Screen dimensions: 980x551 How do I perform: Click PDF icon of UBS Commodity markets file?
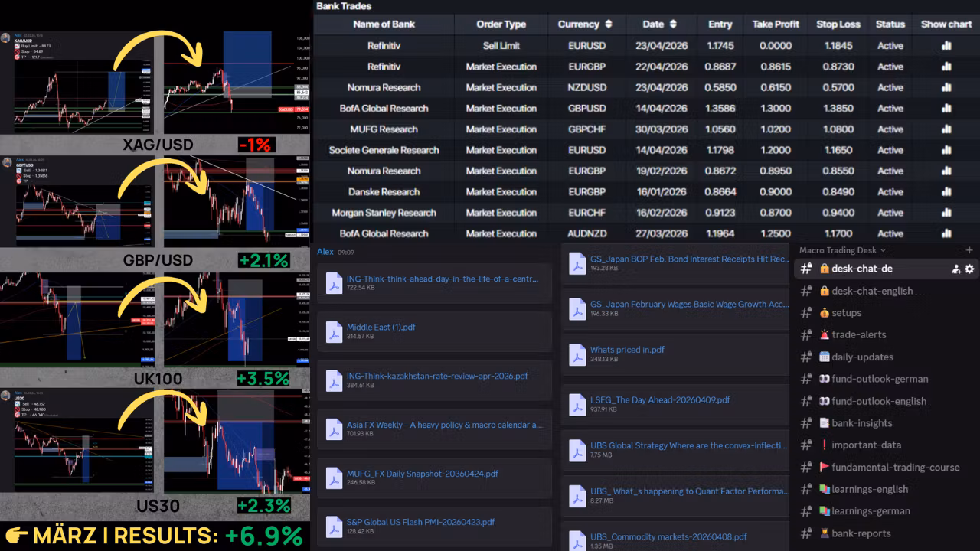(577, 540)
